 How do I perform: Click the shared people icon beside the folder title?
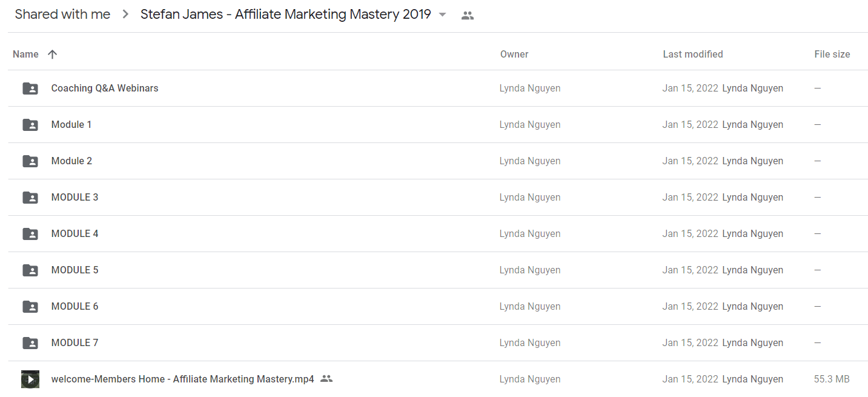[x=467, y=16]
